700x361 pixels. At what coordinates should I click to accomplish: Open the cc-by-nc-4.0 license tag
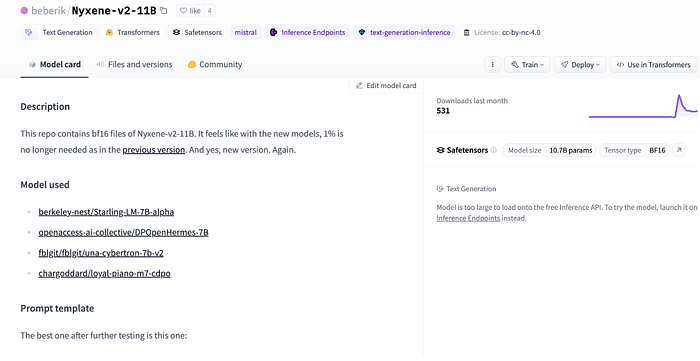pos(502,32)
